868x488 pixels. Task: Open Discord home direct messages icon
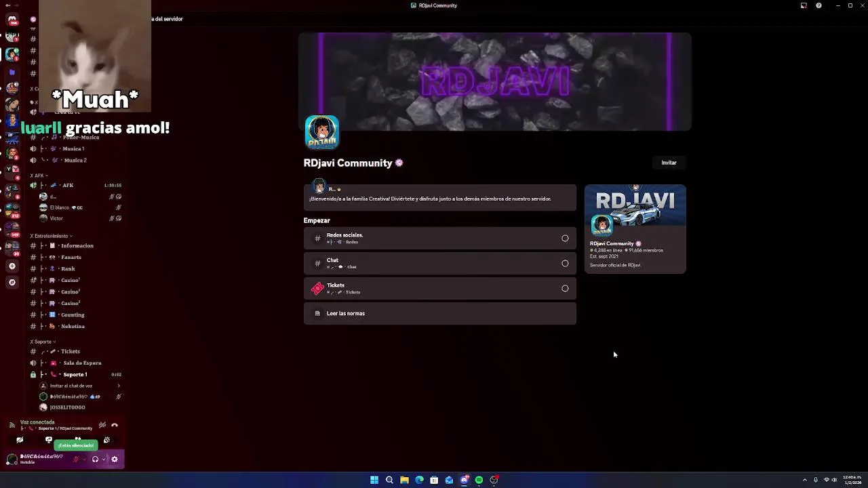coord(12,20)
